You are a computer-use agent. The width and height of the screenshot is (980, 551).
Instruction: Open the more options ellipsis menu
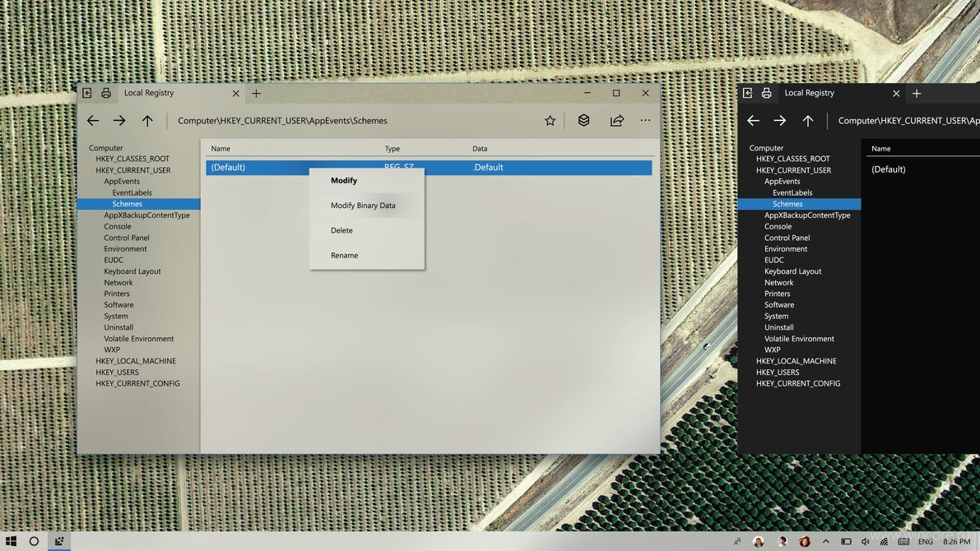pyautogui.click(x=645, y=120)
